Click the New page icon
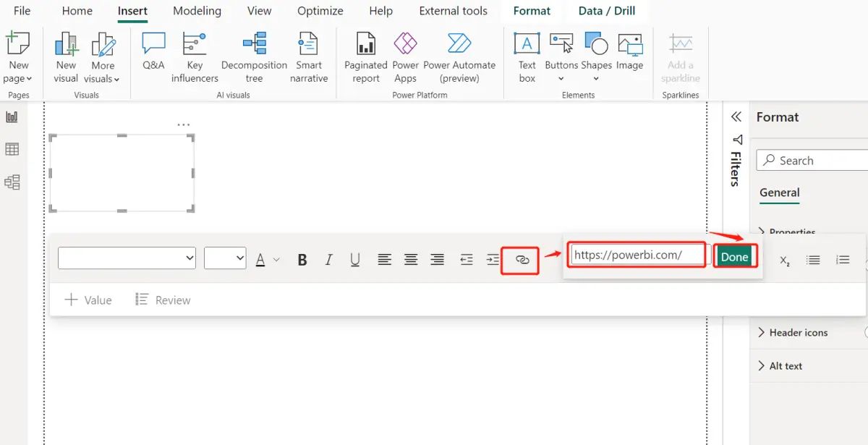The height and width of the screenshot is (445, 868). pyautogui.click(x=18, y=44)
